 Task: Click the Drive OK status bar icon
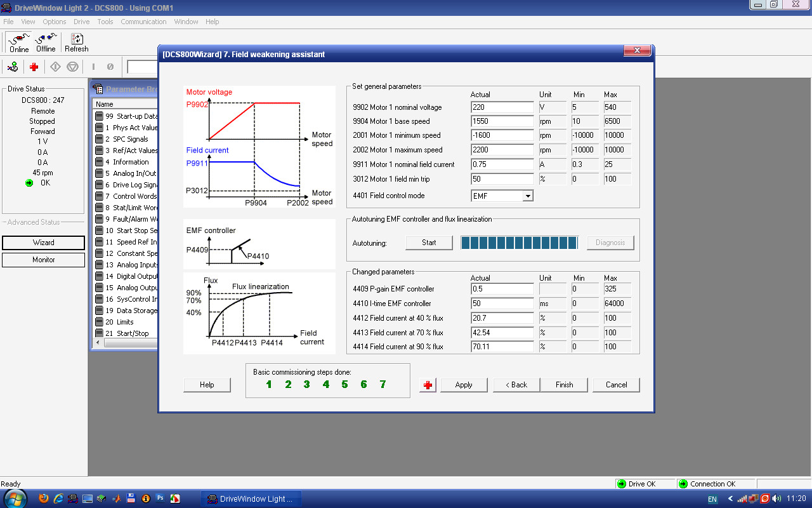[x=621, y=484]
